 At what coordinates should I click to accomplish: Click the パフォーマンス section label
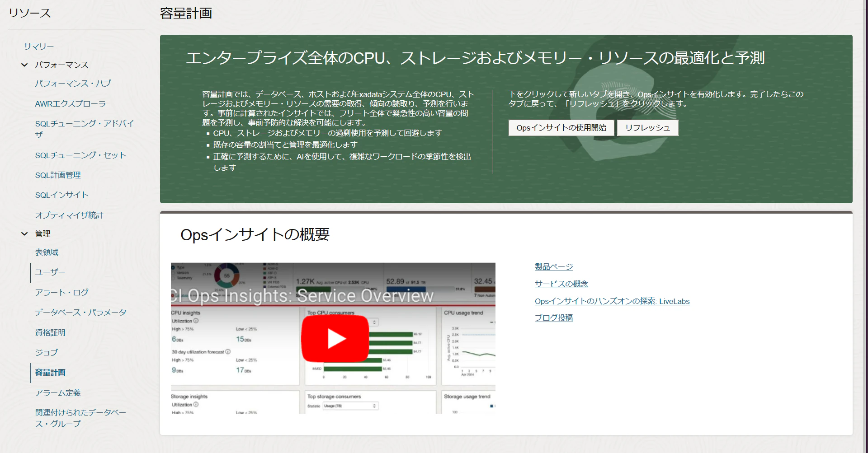click(x=61, y=65)
